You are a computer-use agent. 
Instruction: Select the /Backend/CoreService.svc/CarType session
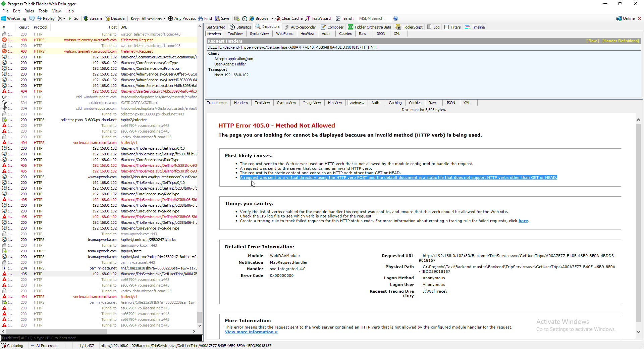coord(99,63)
